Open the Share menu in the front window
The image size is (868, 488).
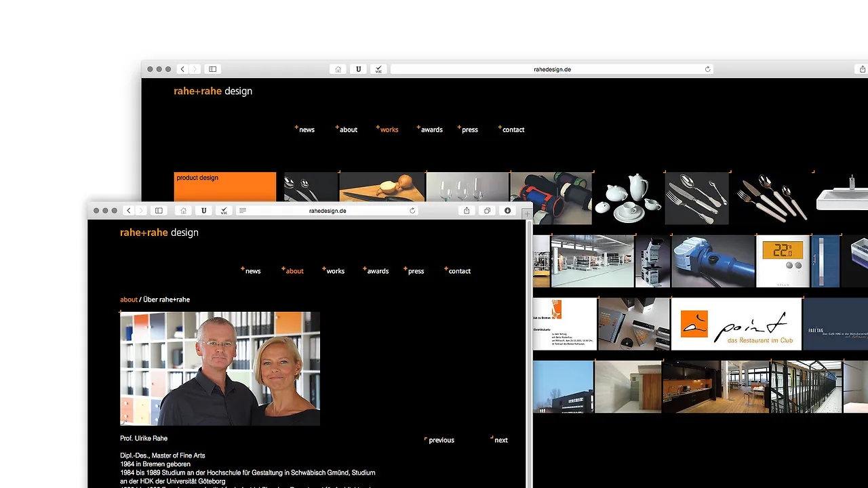[467, 211]
